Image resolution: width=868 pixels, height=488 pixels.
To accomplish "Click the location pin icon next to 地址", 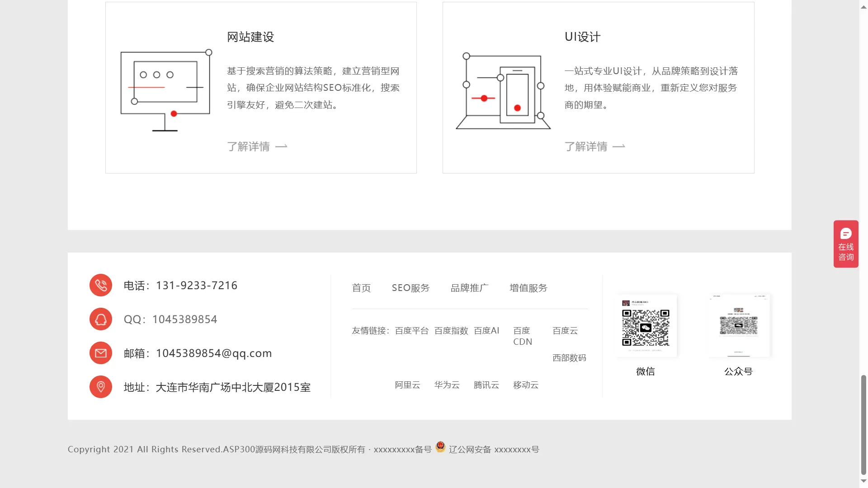I will 100,387.
